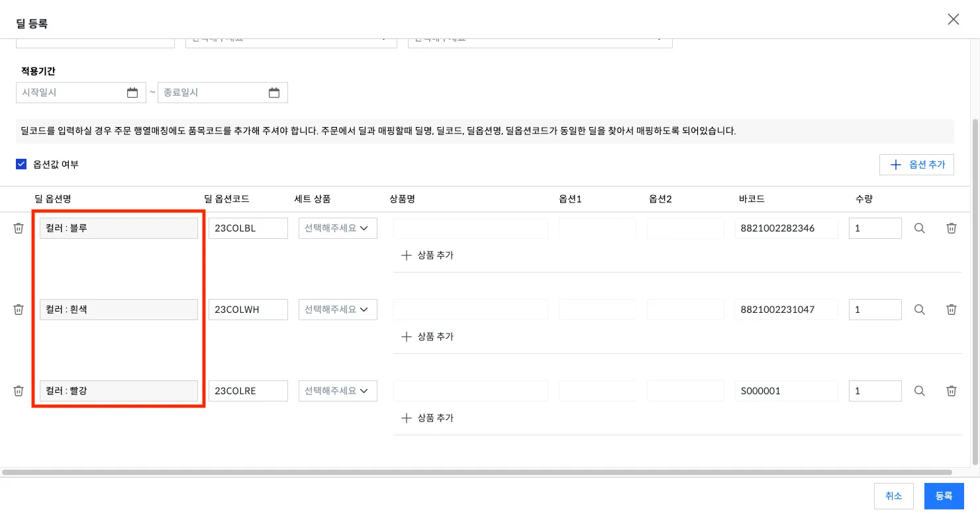The height and width of the screenshot is (514, 980).
Task: Search product for barcode 8821002231047 row
Action: click(x=919, y=310)
